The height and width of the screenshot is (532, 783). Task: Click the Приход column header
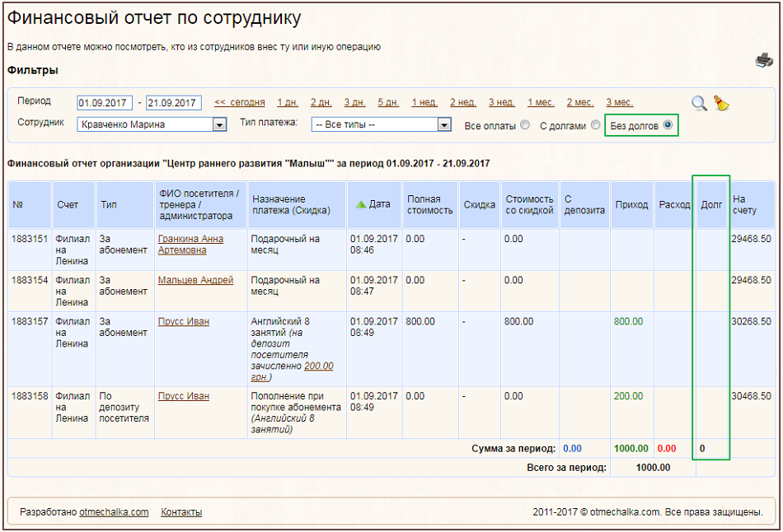click(x=631, y=204)
